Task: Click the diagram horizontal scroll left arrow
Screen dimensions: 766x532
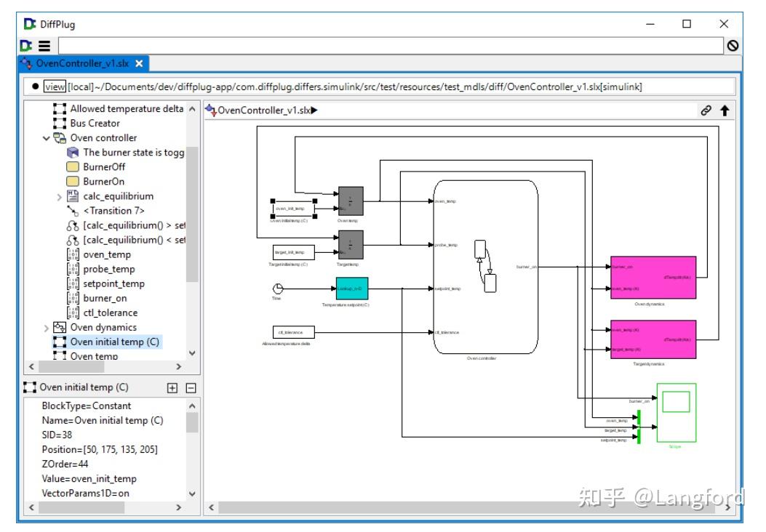Action: point(211,507)
